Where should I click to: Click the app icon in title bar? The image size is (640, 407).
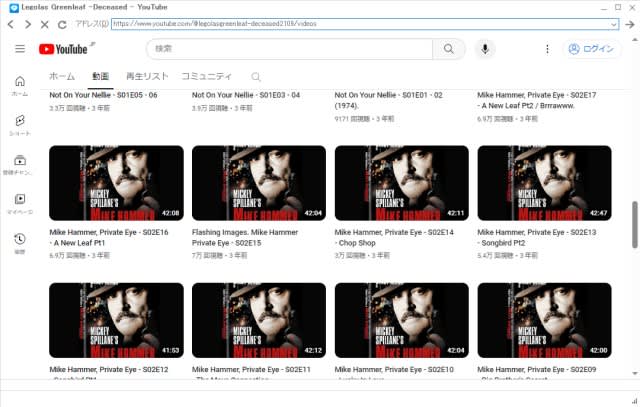click(x=14, y=7)
